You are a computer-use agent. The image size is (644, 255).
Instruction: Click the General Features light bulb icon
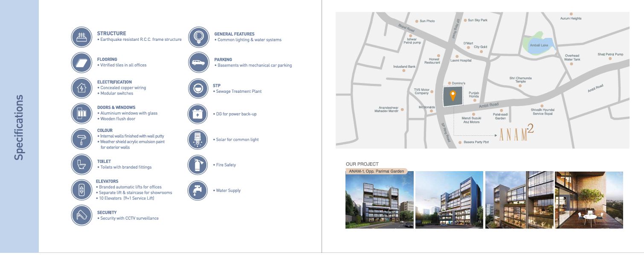tap(198, 37)
